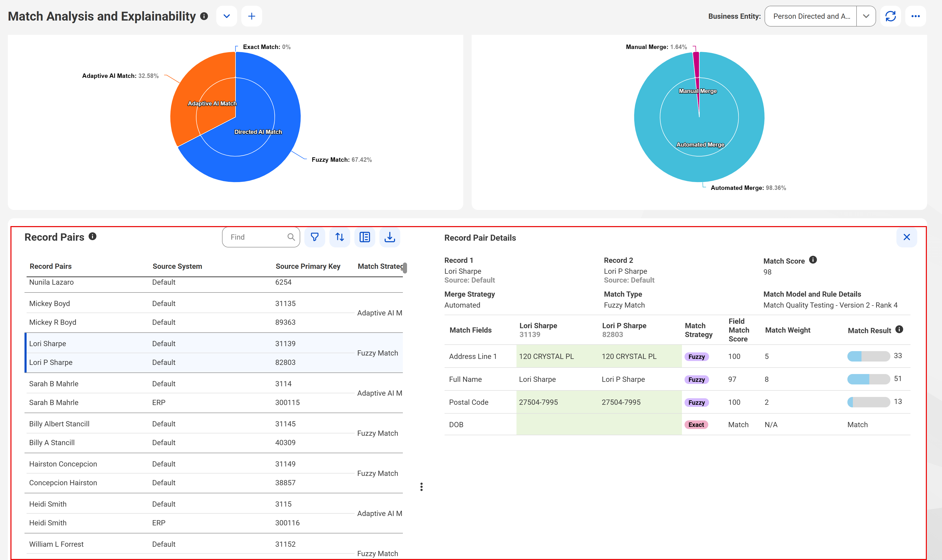Click the Fuzzy badge for Full Name
This screenshot has height=560, width=942.
pos(696,379)
